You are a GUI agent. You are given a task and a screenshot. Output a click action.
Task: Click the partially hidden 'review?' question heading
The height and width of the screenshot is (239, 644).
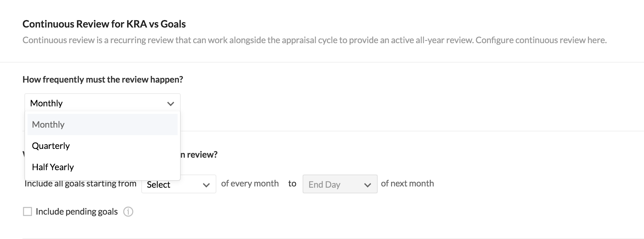click(x=200, y=155)
